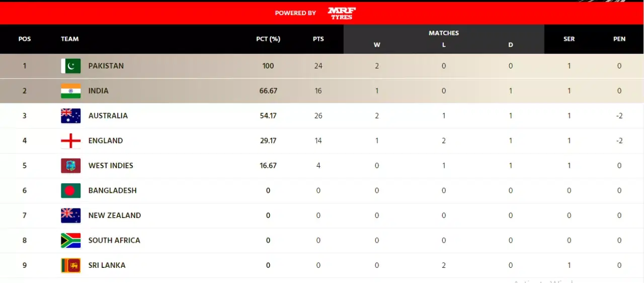Open the AUSTRALIA team name link

coord(108,116)
